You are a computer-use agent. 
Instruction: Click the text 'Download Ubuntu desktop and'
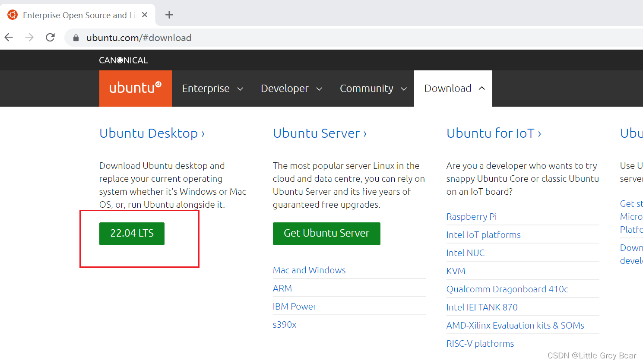pyautogui.click(x=162, y=166)
